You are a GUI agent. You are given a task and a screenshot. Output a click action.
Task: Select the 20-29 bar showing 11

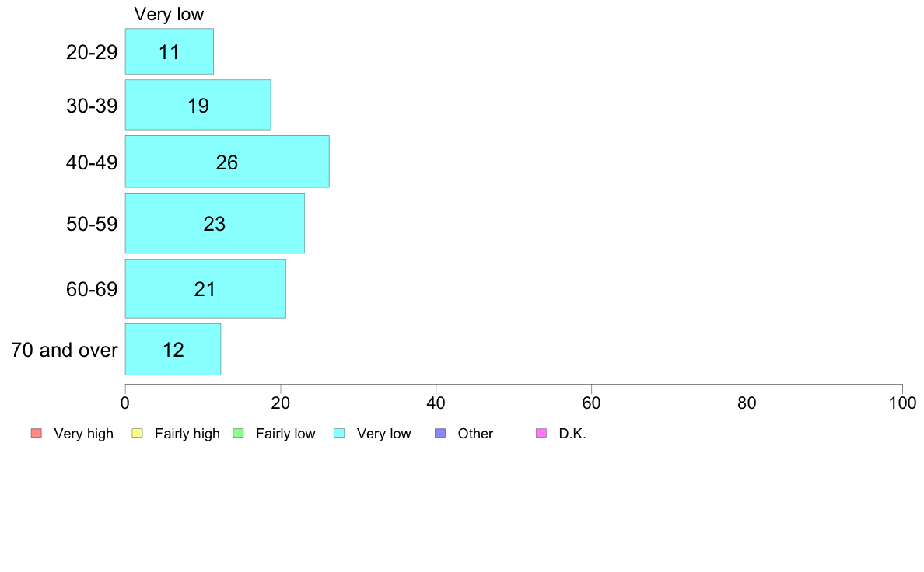pyautogui.click(x=169, y=51)
